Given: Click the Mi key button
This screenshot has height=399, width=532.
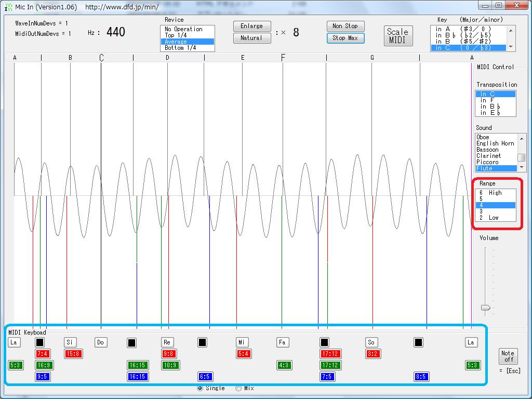Looking at the screenshot, I should pos(242,342).
